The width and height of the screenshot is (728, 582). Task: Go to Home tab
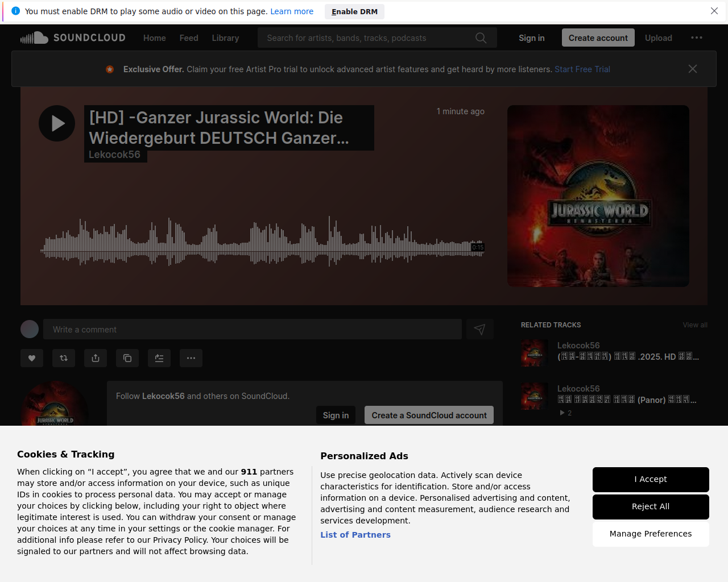click(155, 38)
